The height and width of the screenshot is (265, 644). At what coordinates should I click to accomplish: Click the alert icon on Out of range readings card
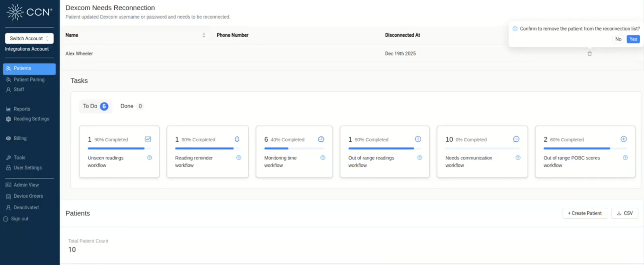tap(418, 139)
